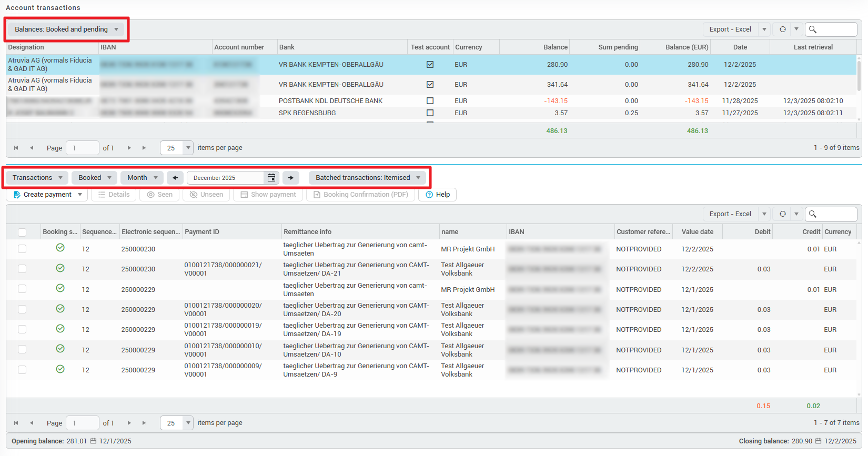
Task: Open the Transactions view menu
Action: click(37, 178)
